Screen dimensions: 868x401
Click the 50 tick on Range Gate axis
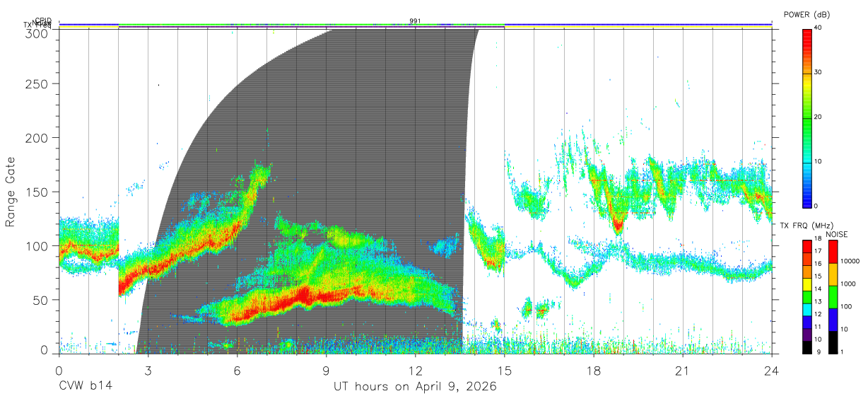coord(40,300)
